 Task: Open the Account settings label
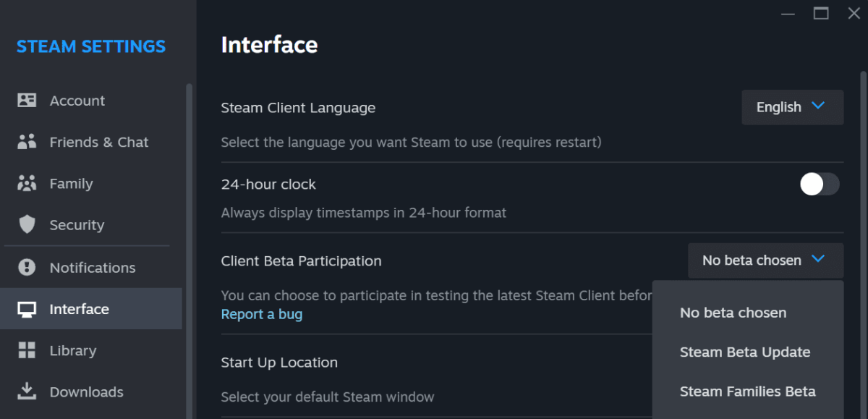[x=77, y=101]
